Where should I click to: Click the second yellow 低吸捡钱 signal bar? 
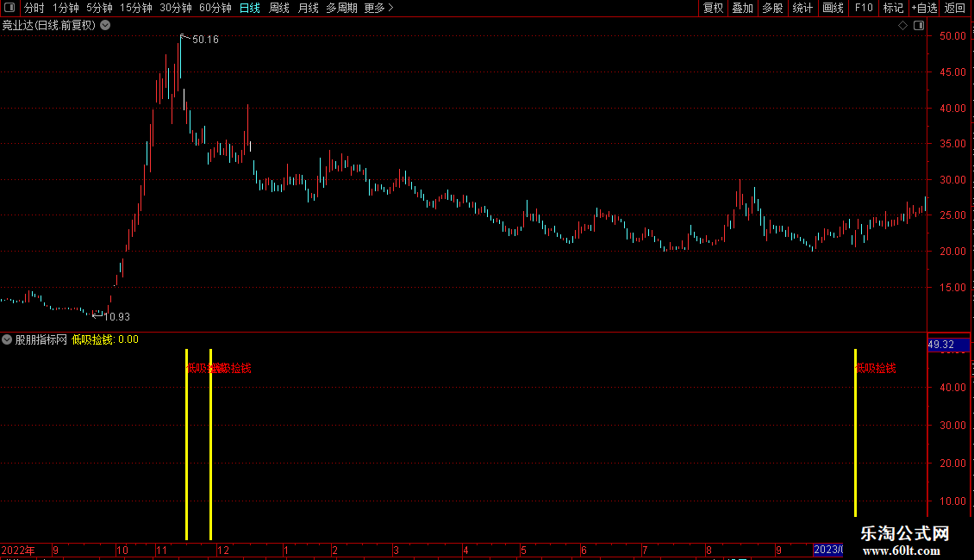tap(210, 444)
